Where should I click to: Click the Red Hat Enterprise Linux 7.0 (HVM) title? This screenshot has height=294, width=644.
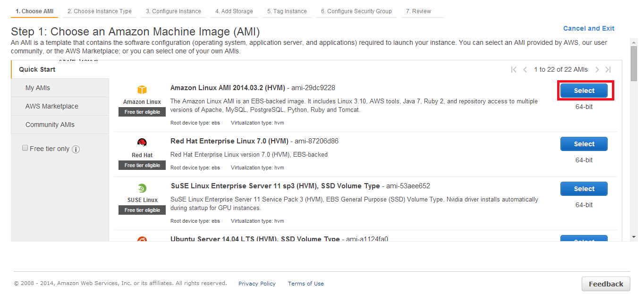click(x=229, y=141)
